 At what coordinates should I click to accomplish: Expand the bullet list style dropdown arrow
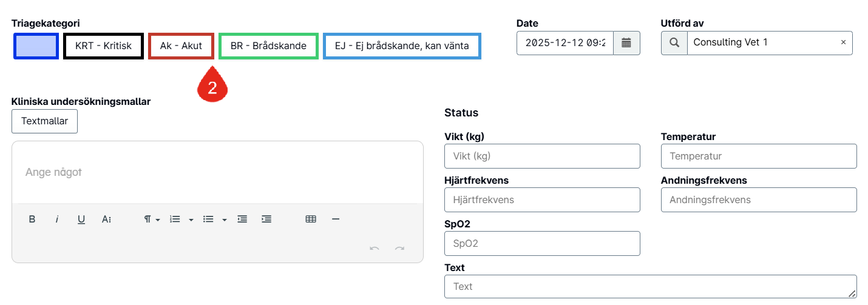224,220
